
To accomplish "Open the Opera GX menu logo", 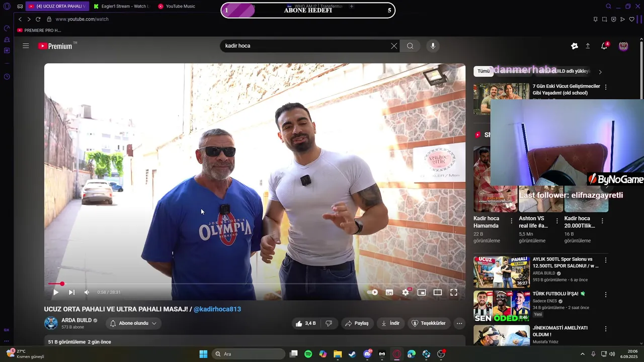I will [7, 6].
